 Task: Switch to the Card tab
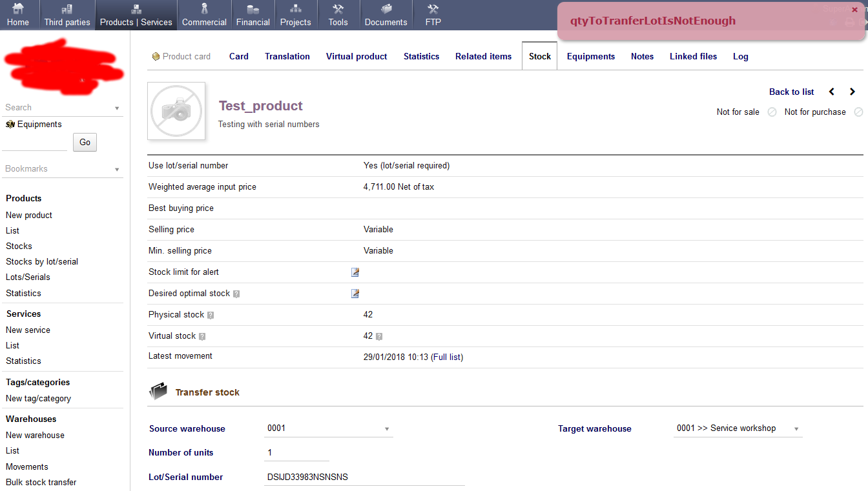(x=239, y=57)
